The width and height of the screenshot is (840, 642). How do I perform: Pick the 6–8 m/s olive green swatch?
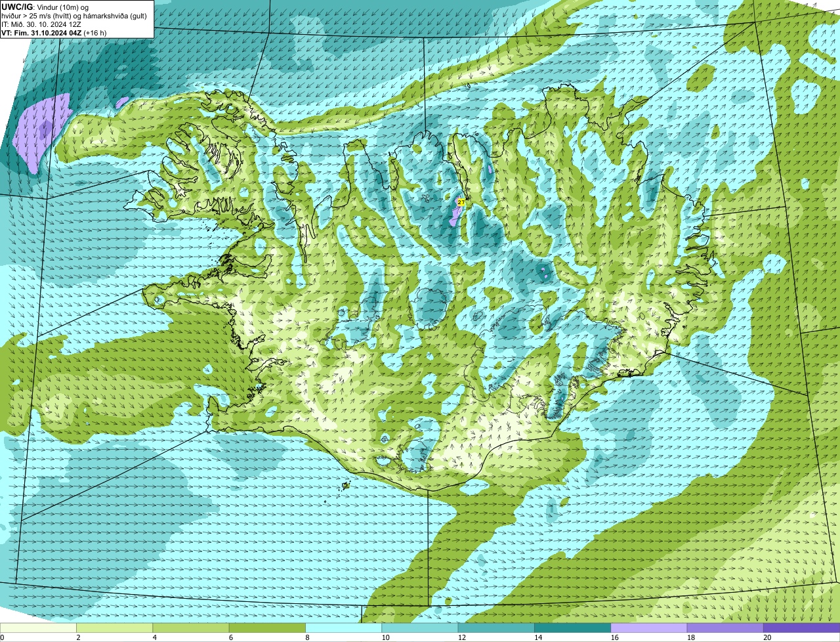[x=267, y=628]
